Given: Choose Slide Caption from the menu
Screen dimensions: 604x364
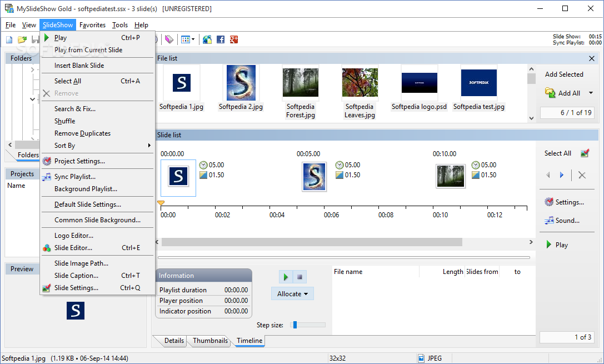Looking at the screenshot, I should pyautogui.click(x=97, y=276).
